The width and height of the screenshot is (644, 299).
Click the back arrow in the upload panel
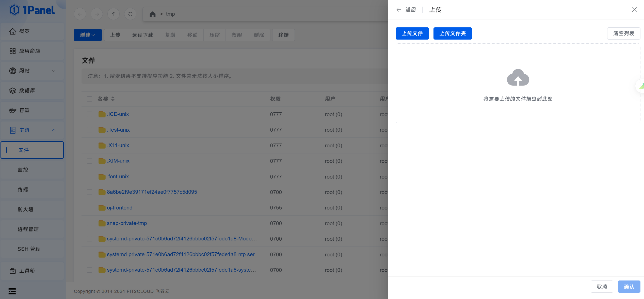399,10
